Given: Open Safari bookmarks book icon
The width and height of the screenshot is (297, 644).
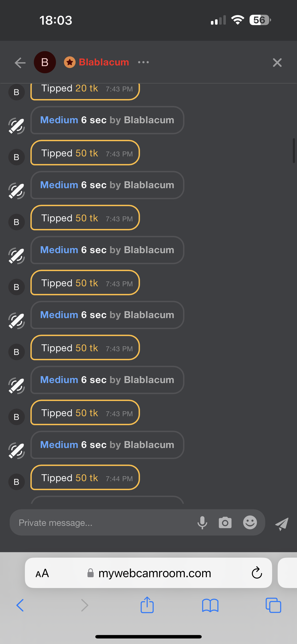Looking at the screenshot, I should [210, 606].
